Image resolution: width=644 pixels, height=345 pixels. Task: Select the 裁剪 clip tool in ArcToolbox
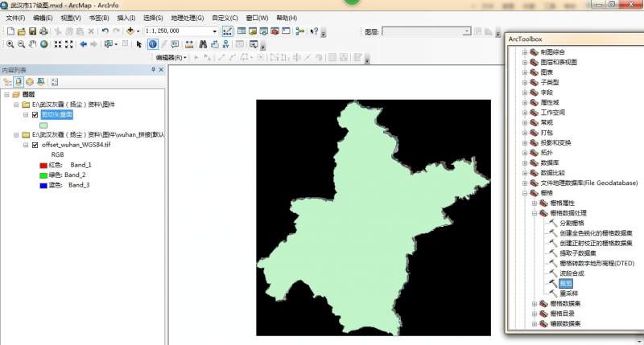566,283
